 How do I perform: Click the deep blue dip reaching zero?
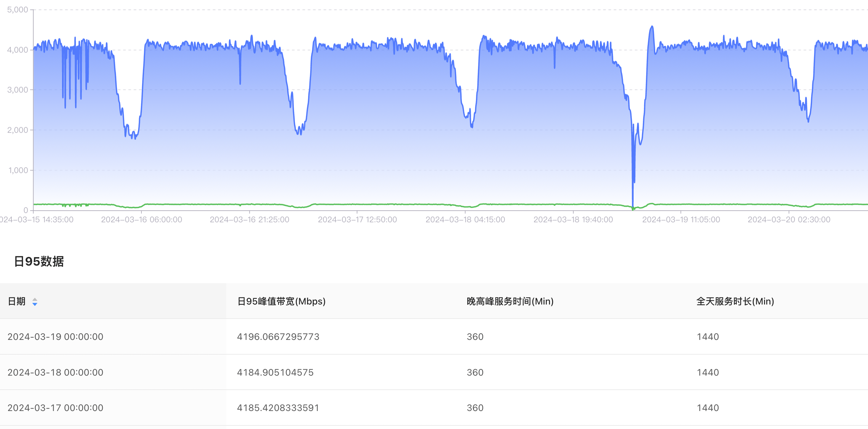633,206
